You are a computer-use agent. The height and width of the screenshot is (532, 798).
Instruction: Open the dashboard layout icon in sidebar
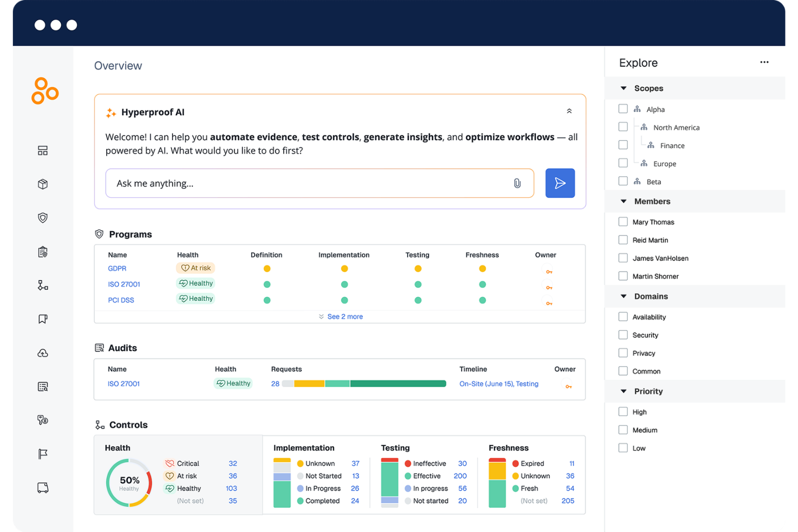[43, 150]
